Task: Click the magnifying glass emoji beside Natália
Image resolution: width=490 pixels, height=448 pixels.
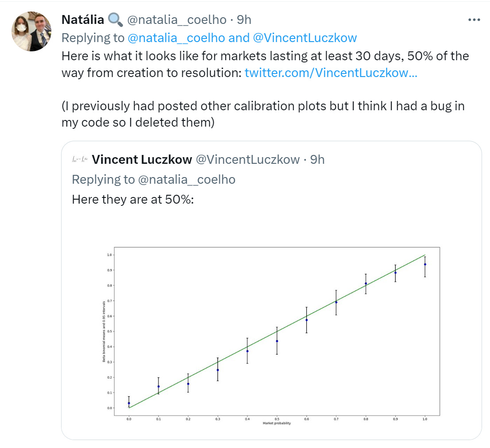Action: pyautogui.click(x=115, y=19)
